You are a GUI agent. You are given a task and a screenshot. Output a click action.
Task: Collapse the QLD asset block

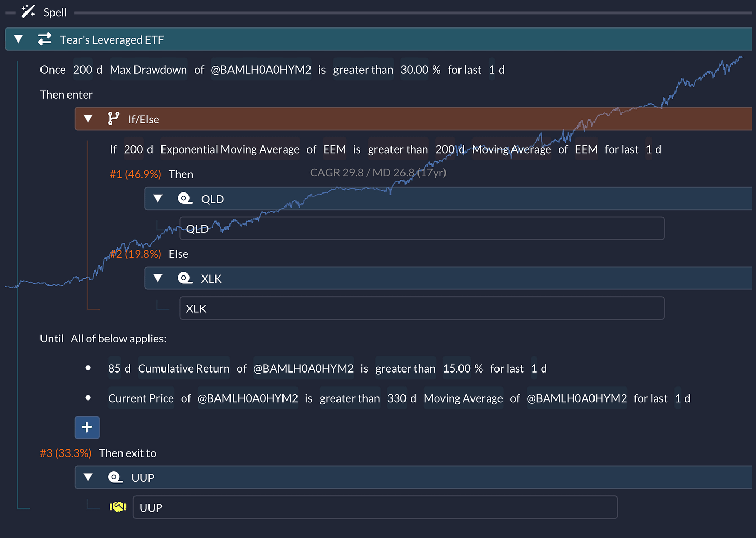pos(158,198)
